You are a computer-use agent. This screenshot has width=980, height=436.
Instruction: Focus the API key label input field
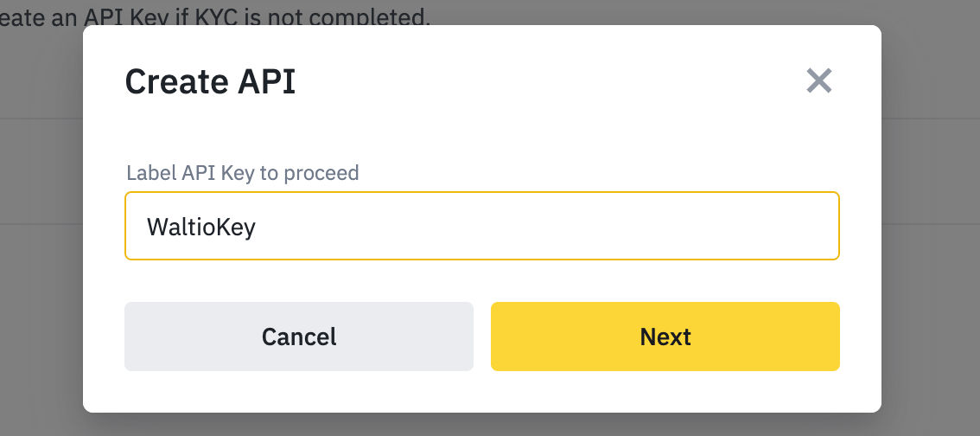click(481, 227)
